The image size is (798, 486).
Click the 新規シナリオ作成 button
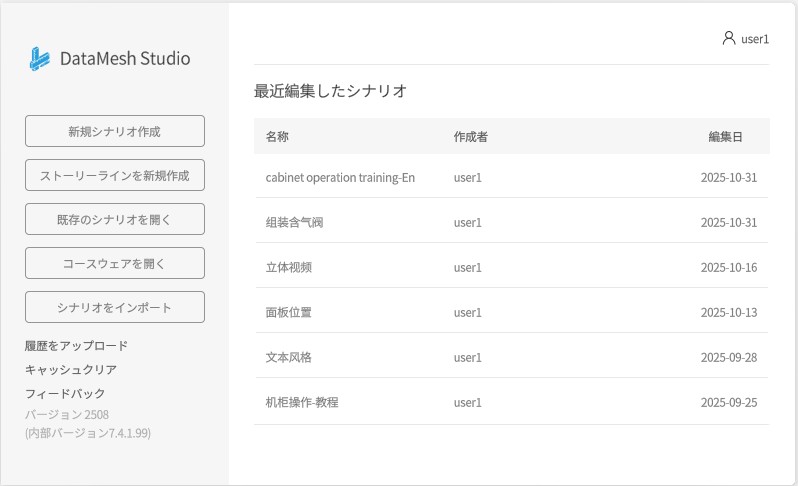(115, 131)
